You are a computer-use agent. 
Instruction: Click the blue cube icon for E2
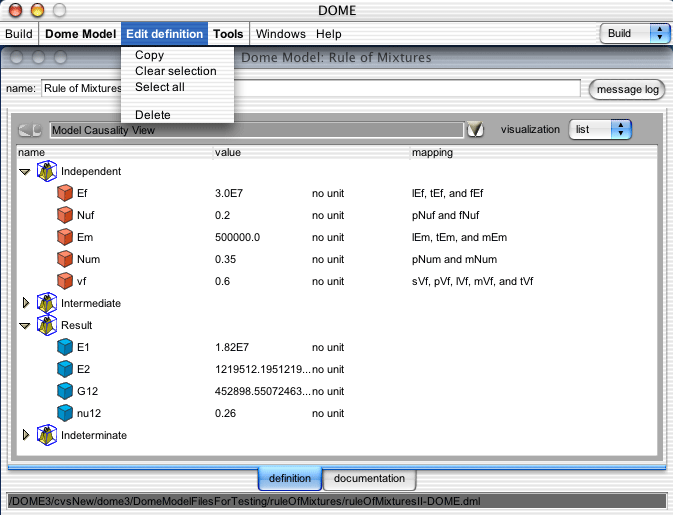65,369
